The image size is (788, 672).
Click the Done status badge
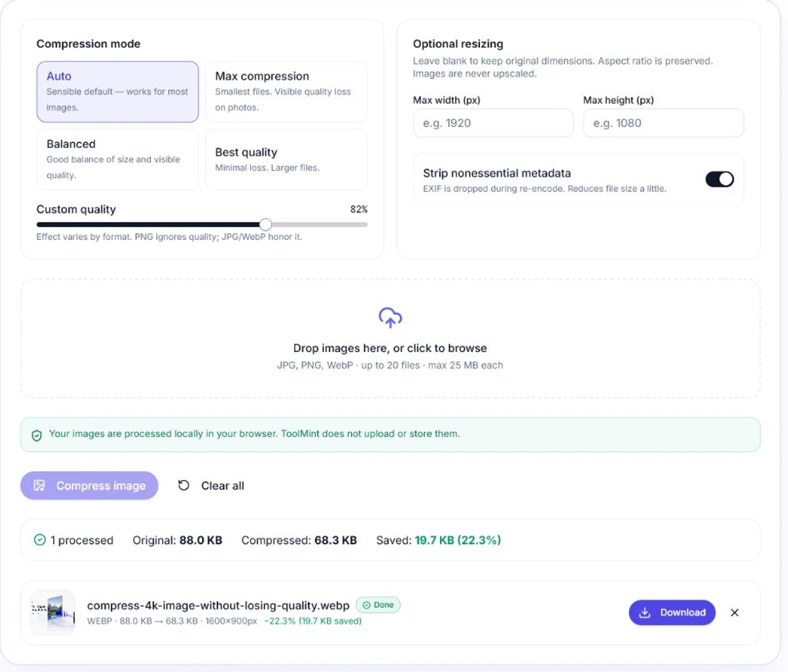click(378, 605)
